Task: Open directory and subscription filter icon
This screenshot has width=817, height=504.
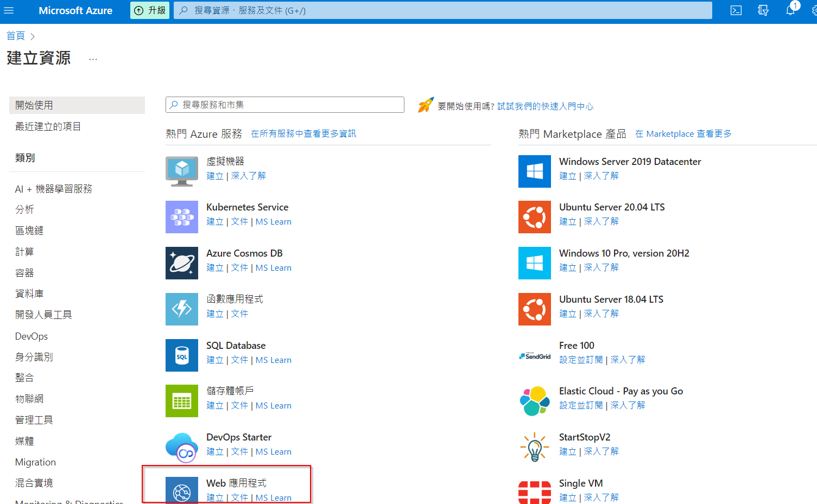Action: 763,10
